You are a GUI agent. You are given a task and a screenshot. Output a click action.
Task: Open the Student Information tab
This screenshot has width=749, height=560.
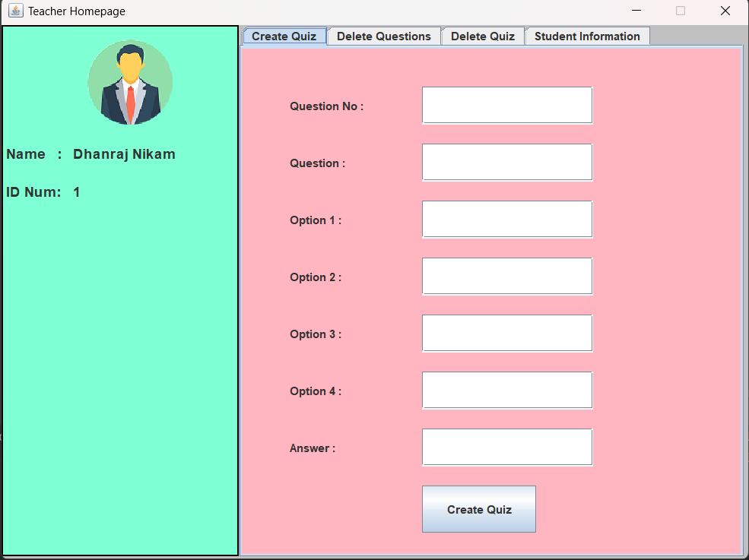click(x=587, y=36)
